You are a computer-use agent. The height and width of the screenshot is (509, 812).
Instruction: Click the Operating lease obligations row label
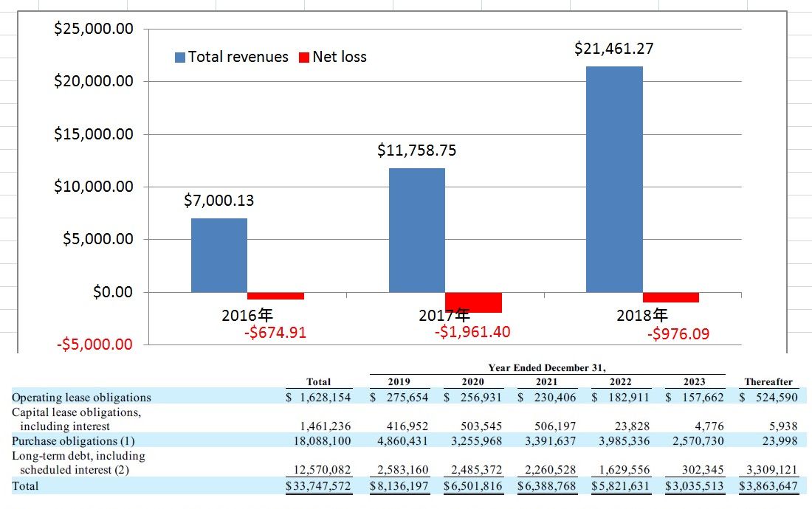click(81, 397)
